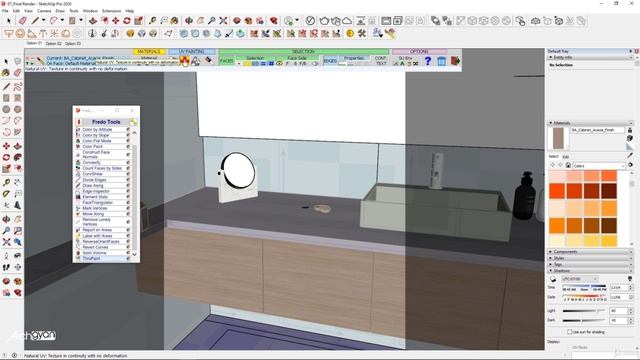
Task: Click the Edit tab in Materials panel
Action: pyautogui.click(x=566, y=157)
